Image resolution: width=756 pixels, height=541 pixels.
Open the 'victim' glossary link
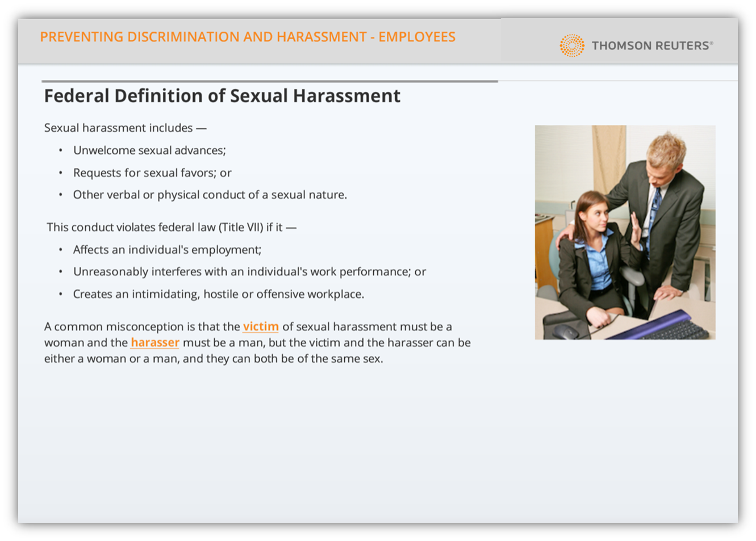(261, 326)
